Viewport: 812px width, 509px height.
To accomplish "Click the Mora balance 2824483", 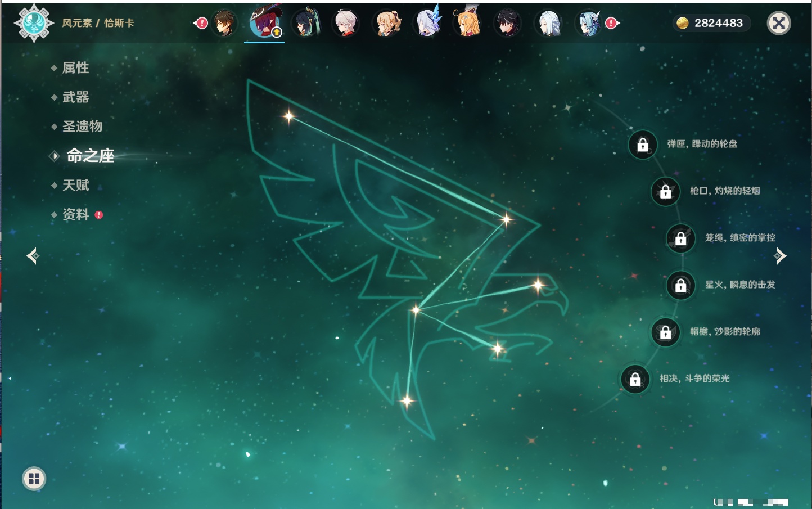I will pyautogui.click(x=719, y=23).
